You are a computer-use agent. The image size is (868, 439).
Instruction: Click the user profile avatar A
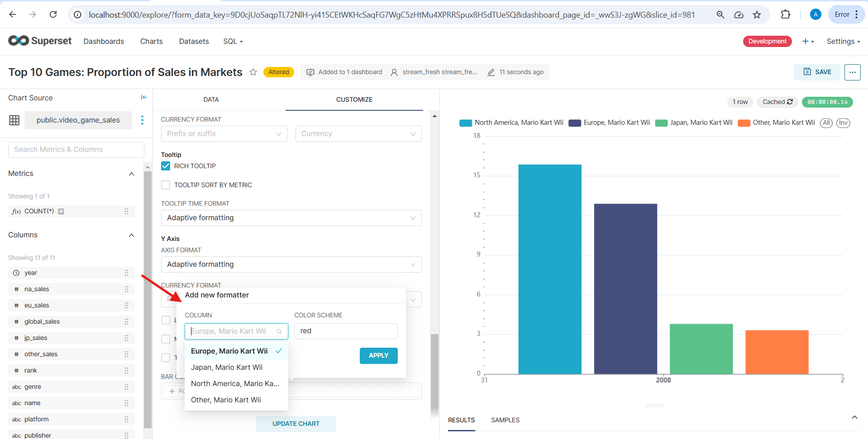[816, 14]
